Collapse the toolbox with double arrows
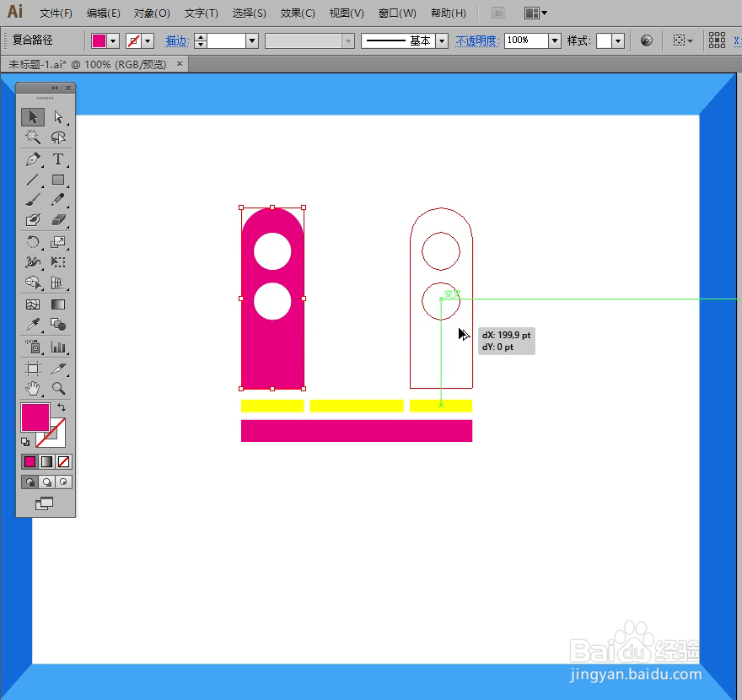This screenshot has height=700, width=742. coord(55,88)
